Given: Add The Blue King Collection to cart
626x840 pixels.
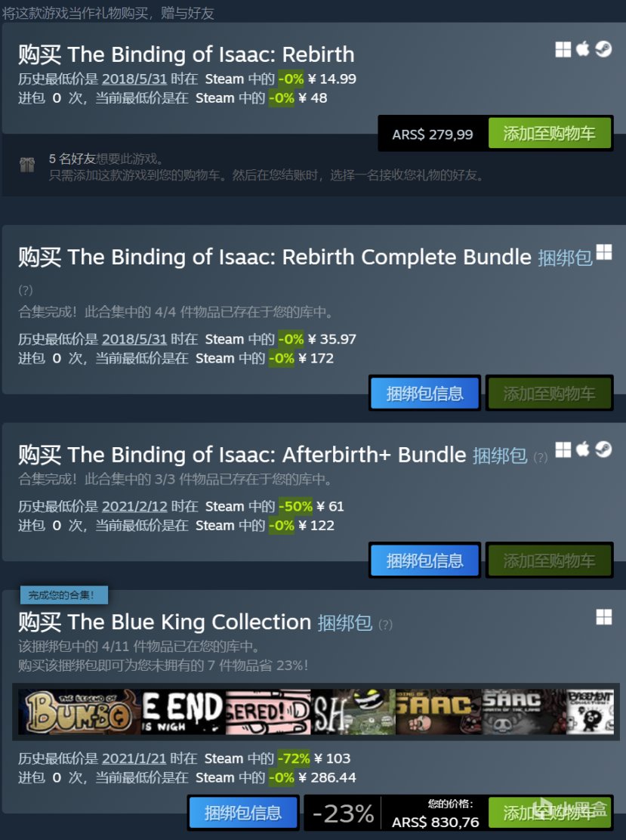Looking at the screenshot, I should coord(550,814).
